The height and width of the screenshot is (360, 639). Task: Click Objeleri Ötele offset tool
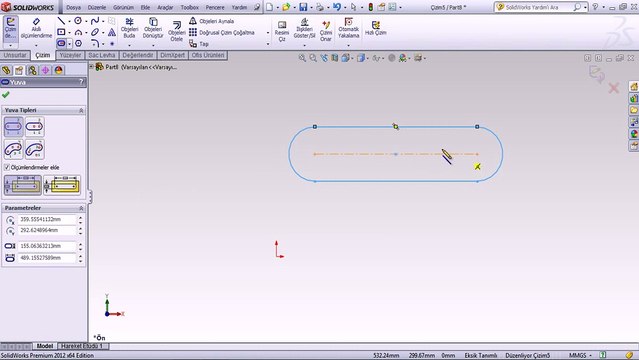click(x=176, y=31)
